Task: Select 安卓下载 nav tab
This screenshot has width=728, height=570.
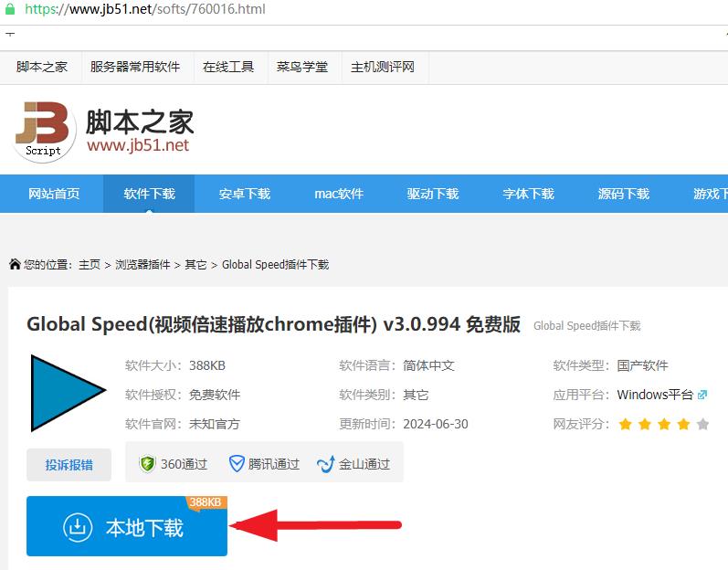Action: click(245, 194)
